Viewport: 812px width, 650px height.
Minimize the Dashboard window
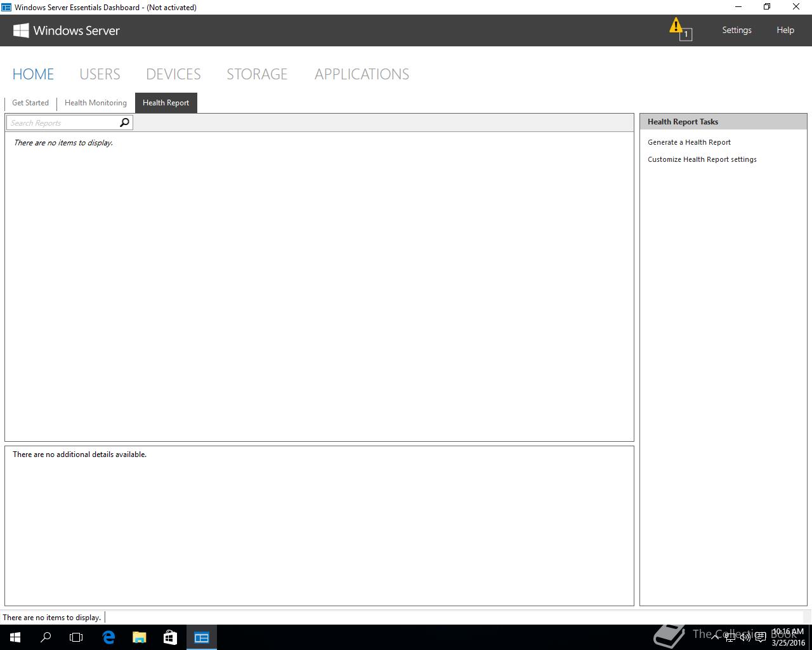[738, 7]
